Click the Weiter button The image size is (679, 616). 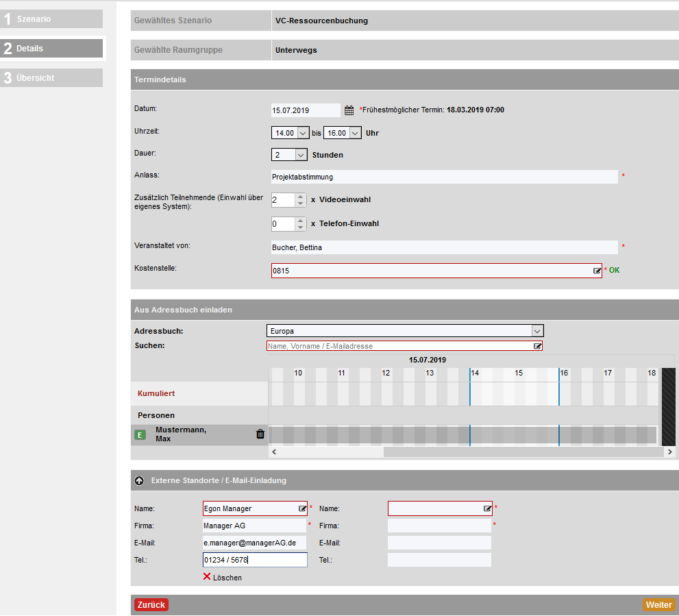coord(658,605)
